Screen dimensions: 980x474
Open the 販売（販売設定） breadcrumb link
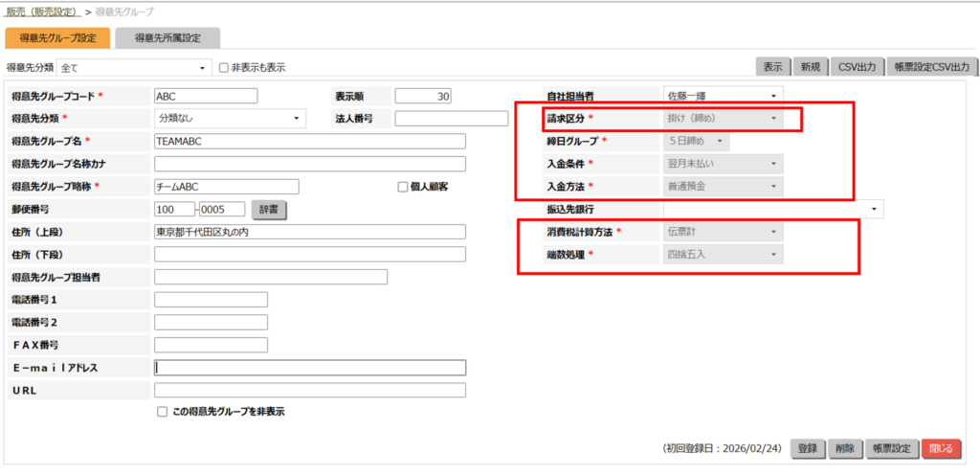pyautogui.click(x=40, y=11)
